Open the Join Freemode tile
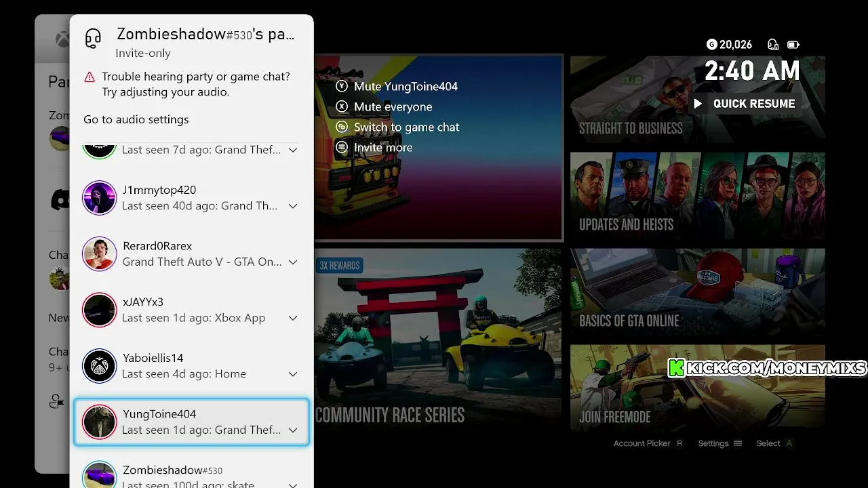The height and width of the screenshot is (488, 868). 698,387
